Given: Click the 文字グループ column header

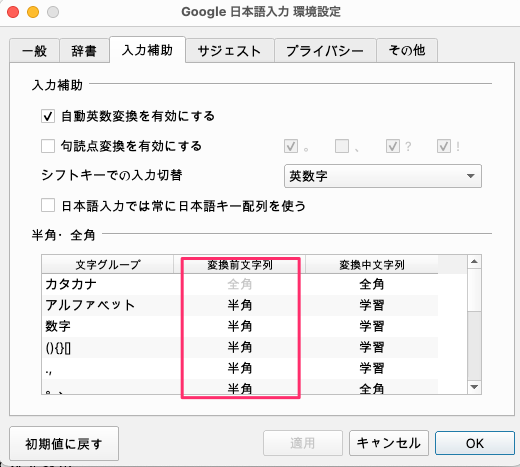Looking at the screenshot, I should 108,265.
